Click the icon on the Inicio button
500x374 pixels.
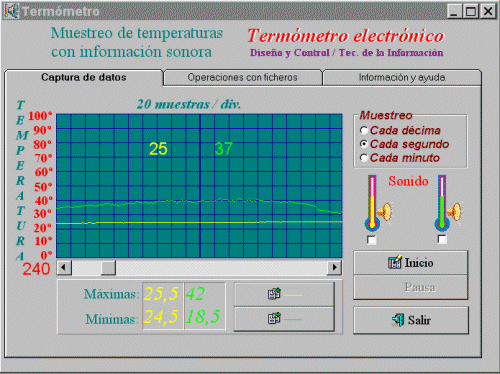pos(395,263)
